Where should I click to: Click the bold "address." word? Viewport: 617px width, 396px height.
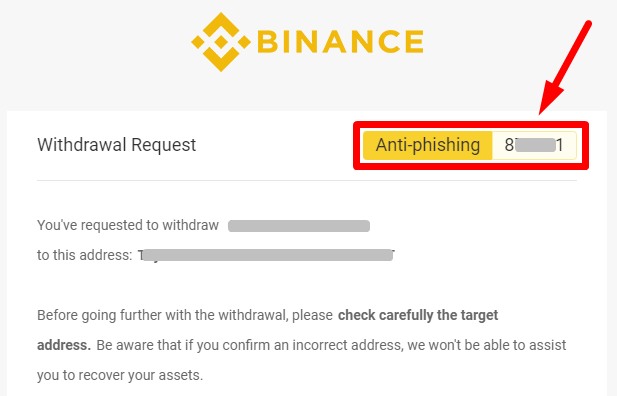[64, 345]
